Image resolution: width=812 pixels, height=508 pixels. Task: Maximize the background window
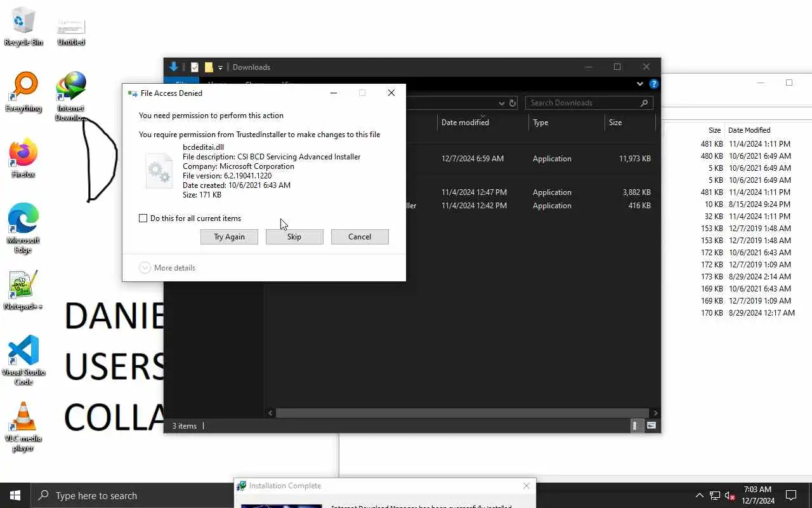pyautogui.click(x=789, y=83)
